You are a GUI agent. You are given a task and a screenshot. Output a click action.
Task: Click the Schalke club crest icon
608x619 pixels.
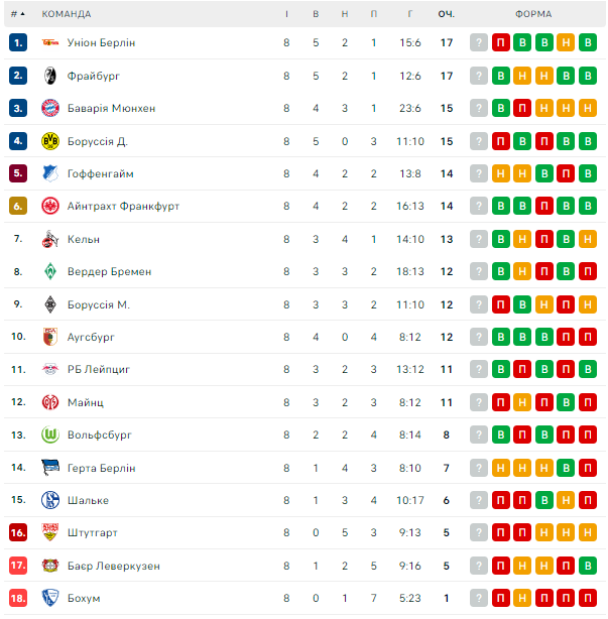pos(50,500)
